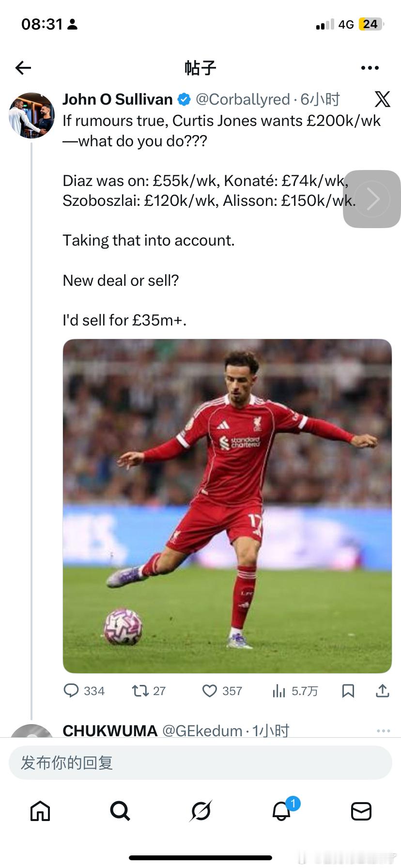Tap the gray next-arrow overlay button
This screenshot has width=401, height=868.
click(372, 199)
